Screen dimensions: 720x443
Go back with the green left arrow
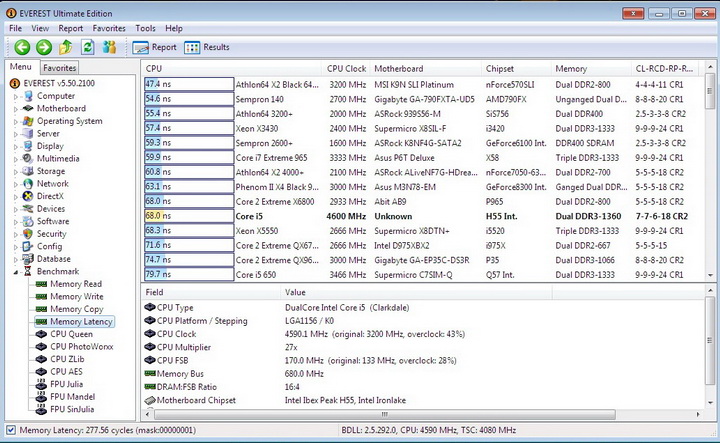click(x=22, y=47)
